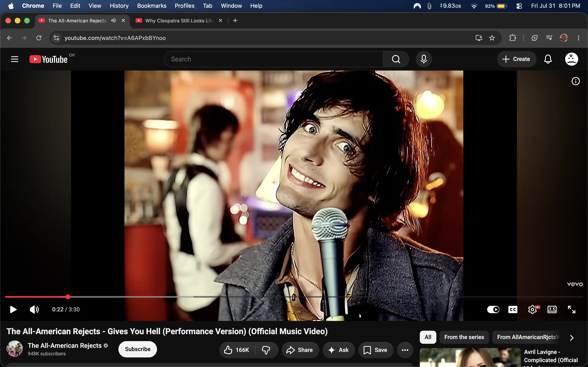Click the red video progress scrubber
This screenshot has width=588, height=367.
tap(68, 297)
